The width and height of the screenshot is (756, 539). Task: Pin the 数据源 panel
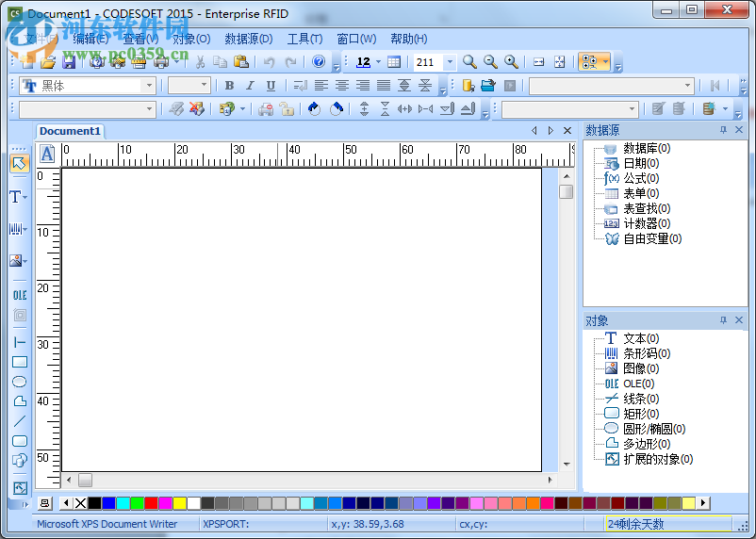pyautogui.click(x=723, y=130)
